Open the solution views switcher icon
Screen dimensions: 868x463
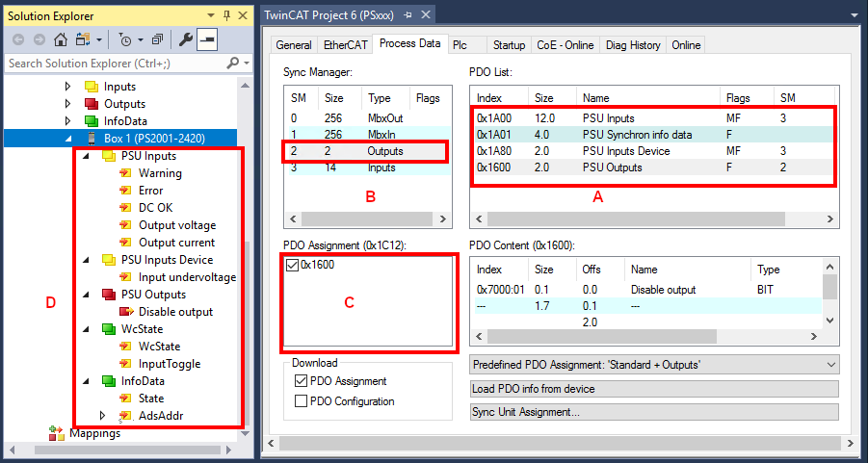(83, 39)
